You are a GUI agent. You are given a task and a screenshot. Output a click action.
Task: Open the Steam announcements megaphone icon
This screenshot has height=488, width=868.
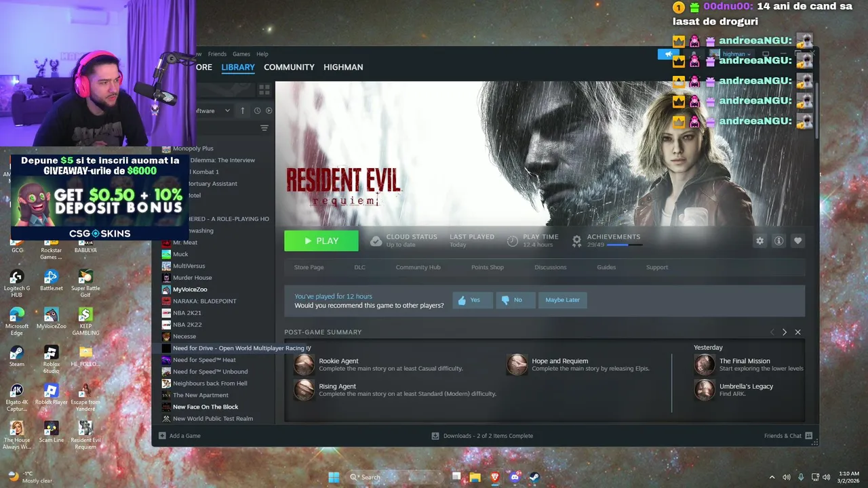click(x=668, y=54)
